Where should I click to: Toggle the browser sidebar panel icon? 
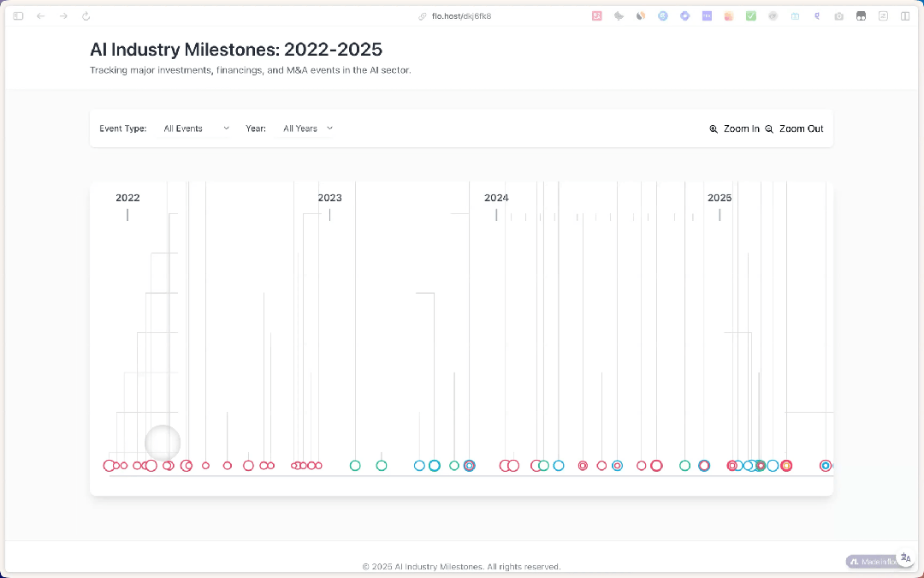[x=18, y=16]
